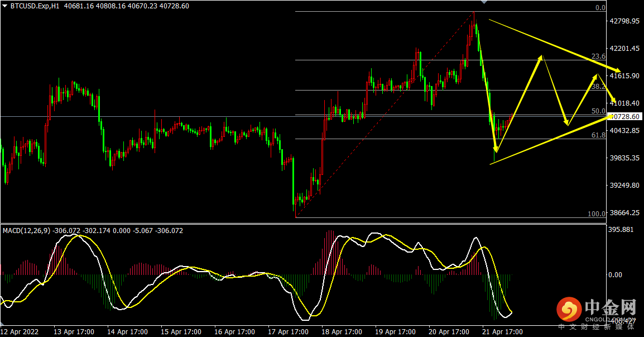The image size is (644, 337).
Task: Click the BTCUSD.Exp,H1 chart title
Action: tap(35, 6)
